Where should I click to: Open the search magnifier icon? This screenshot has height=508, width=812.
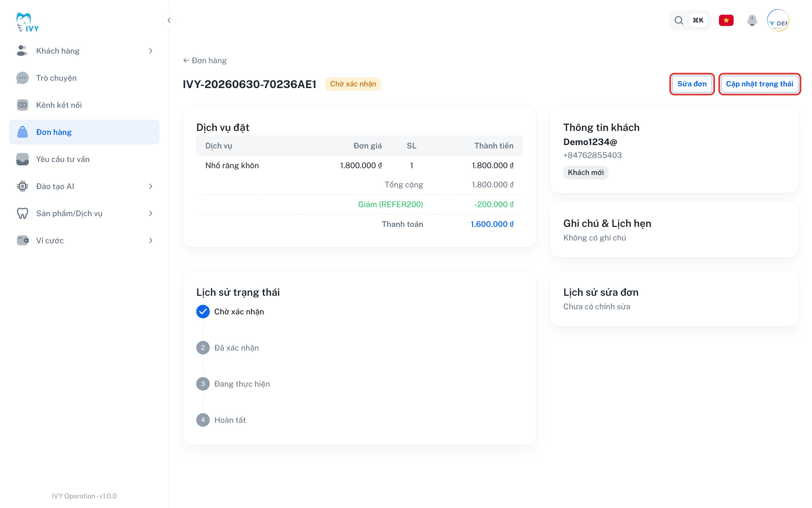(x=679, y=21)
